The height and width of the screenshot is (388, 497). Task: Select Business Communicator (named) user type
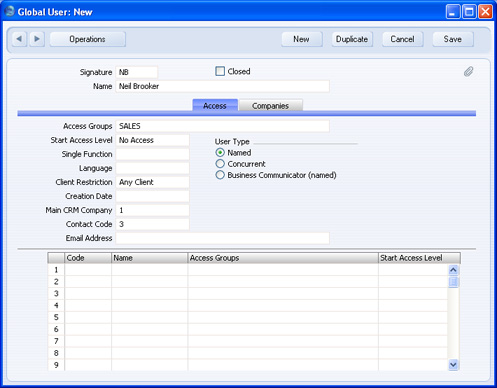click(x=220, y=175)
